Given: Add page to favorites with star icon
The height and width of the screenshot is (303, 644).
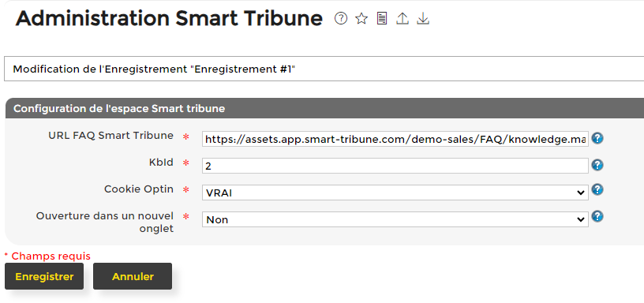Looking at the screenshot, I should pyautogui.click(x=361, y=18).
